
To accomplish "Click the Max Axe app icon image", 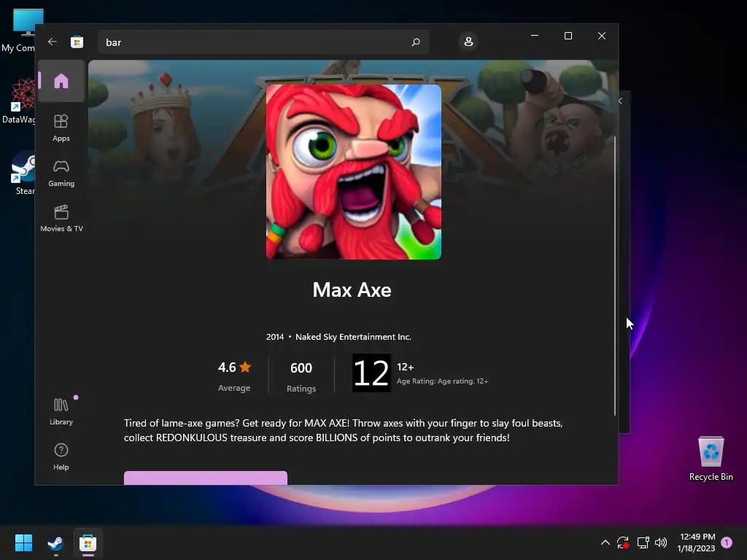I will 354,172.
